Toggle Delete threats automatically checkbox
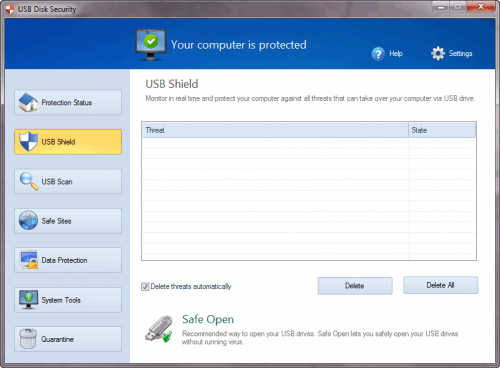This screenshot has height=368, width=500. [145, 286]
